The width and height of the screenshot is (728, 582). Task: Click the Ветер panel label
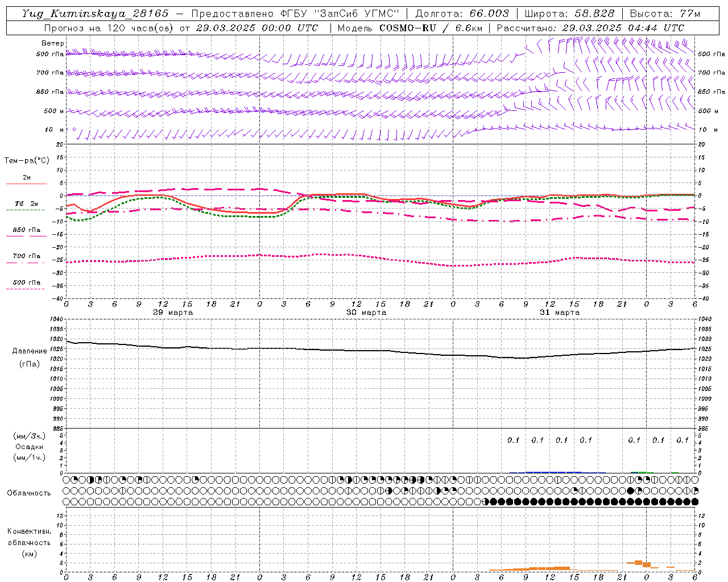53,43
